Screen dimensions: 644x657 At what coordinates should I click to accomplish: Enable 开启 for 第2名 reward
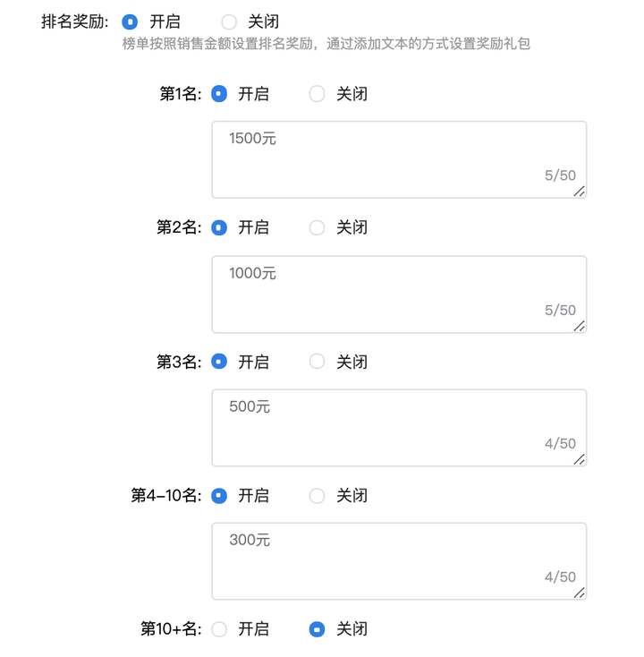219,228
